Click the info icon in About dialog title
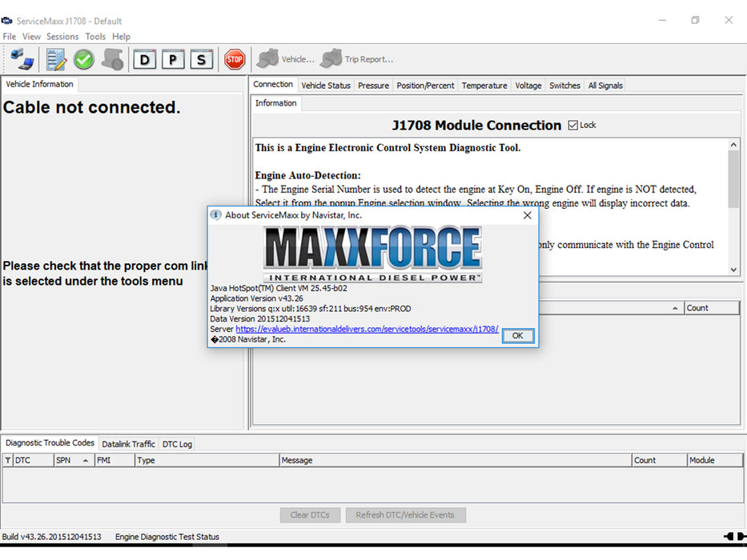The image size is (747, 560). click(216, 215)
